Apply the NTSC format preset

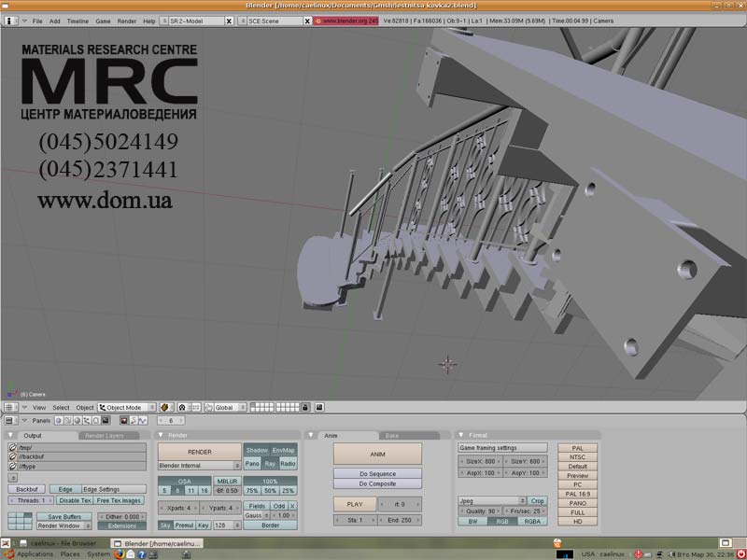click(577, 457)
